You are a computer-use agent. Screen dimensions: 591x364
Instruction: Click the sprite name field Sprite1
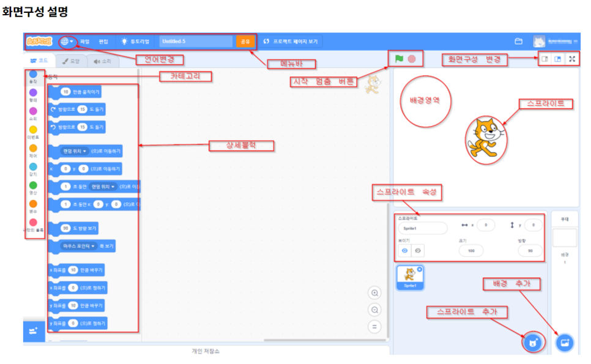(423, 228)
